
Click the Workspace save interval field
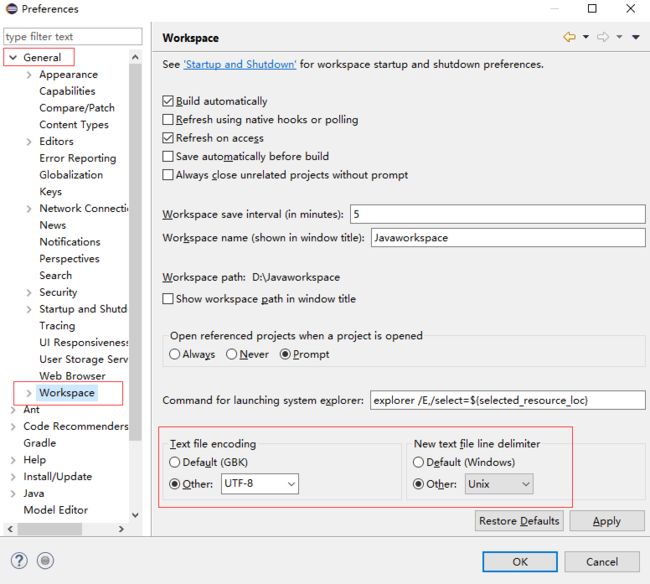click(497, 214)
